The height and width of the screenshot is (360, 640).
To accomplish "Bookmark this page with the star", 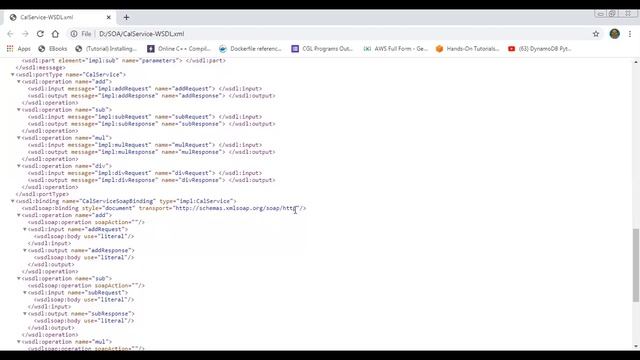I will point(596,34).
